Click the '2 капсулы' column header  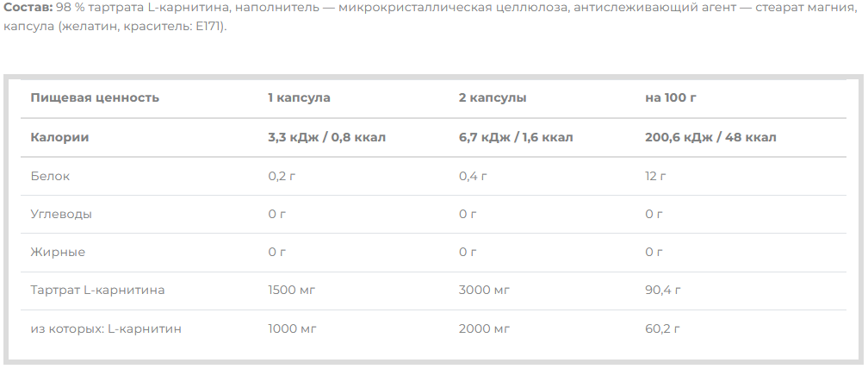[x=493, y=98]
